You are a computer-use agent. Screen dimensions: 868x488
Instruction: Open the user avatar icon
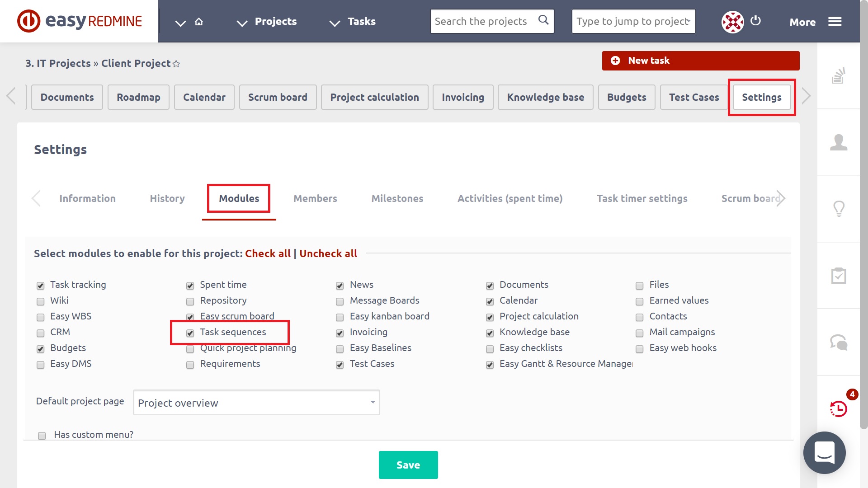[x=732, y=22]
